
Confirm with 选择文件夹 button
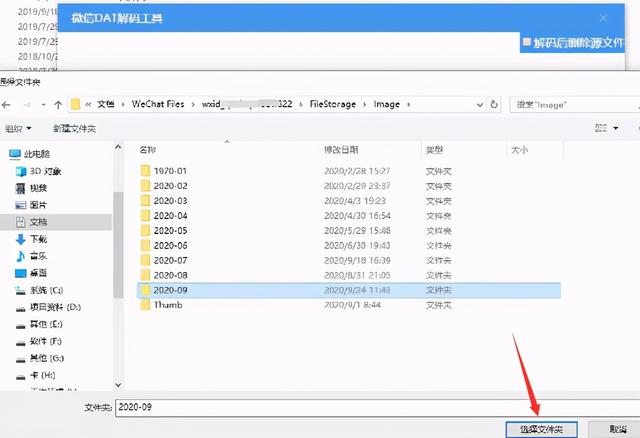pos(541,429)
